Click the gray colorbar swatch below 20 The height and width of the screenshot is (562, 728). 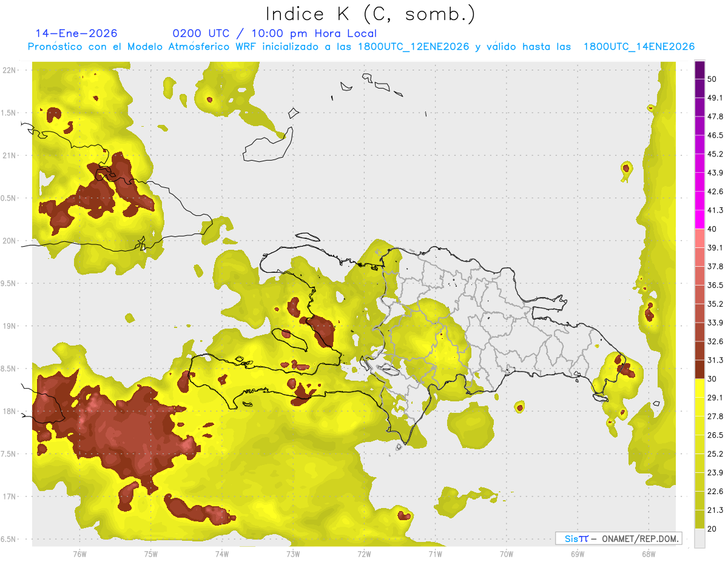(699, 538)
